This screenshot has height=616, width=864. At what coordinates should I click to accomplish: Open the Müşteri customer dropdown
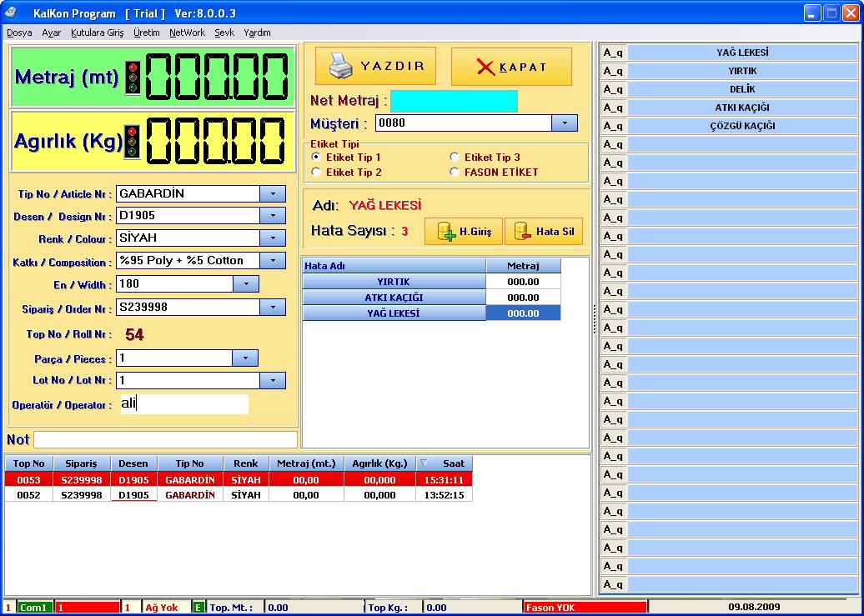tap(565, 123)
